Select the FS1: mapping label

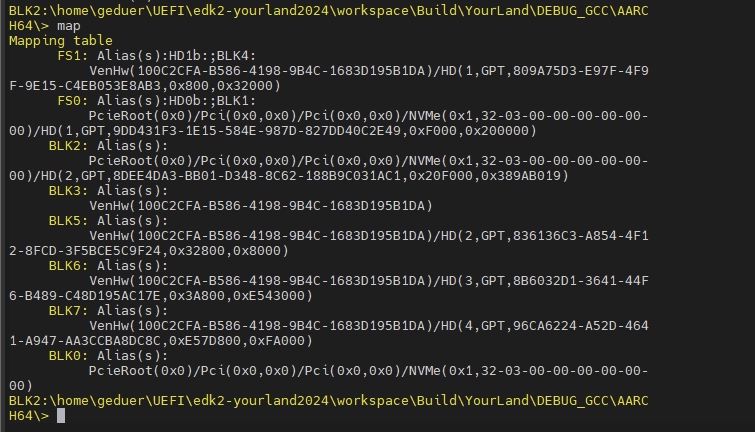tap(73, 56)
